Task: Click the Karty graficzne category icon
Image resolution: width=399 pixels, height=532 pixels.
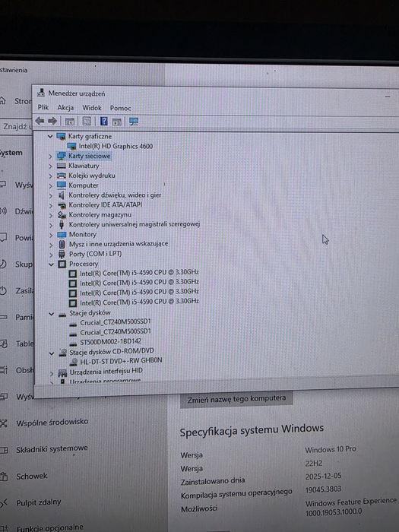Action: 61,136
